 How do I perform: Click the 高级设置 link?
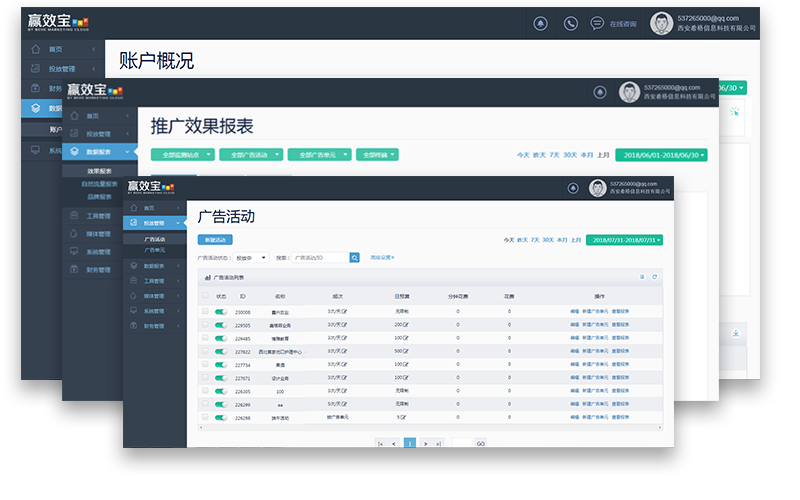click(382, 257)
